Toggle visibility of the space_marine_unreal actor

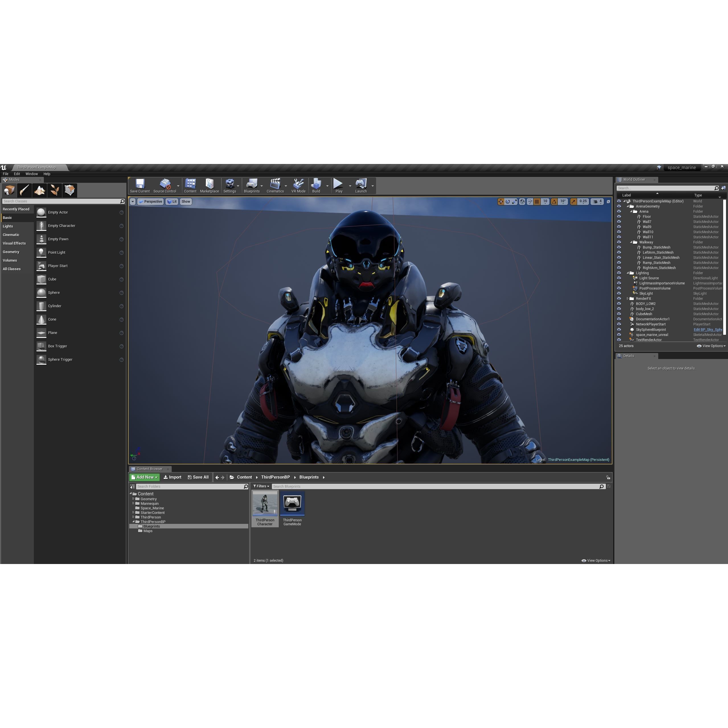pyautogui.click(x=619, y=335)
